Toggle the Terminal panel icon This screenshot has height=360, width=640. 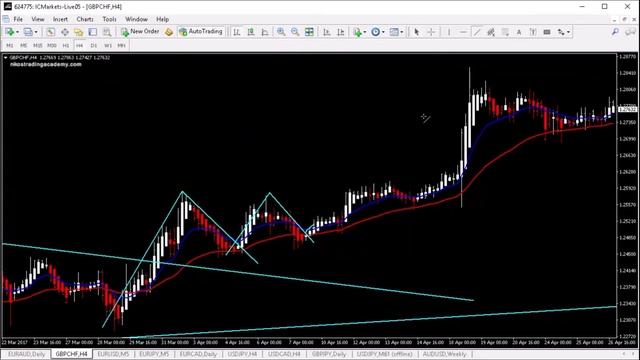pyautogui.click(x=93, y=32)
